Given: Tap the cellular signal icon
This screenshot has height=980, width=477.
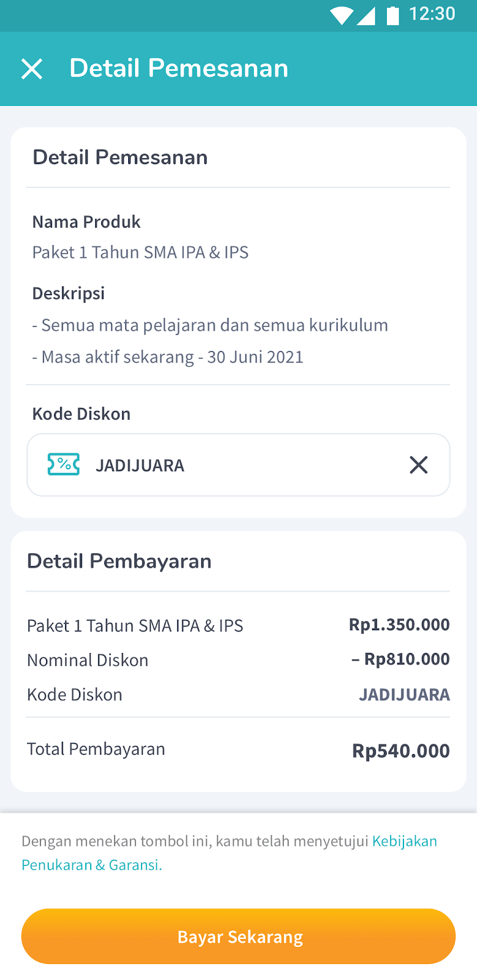Looking at the screenshot, I should click(366, 15).
